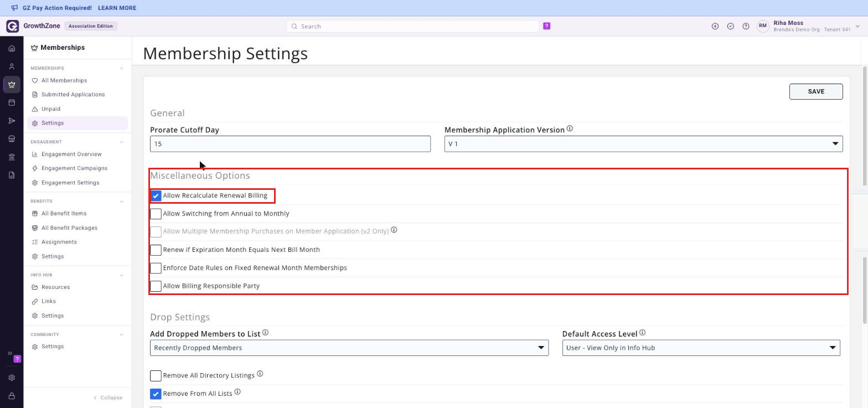Screen dimensions: 868x408
Task: Click the purple help badge beside search
Action: pyautogui.click(x=546, y=26)
